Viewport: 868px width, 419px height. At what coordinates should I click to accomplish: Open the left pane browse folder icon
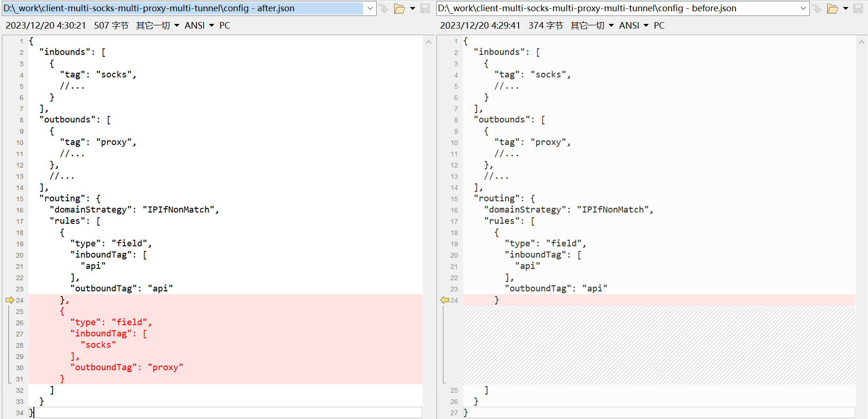pos(399,8)
